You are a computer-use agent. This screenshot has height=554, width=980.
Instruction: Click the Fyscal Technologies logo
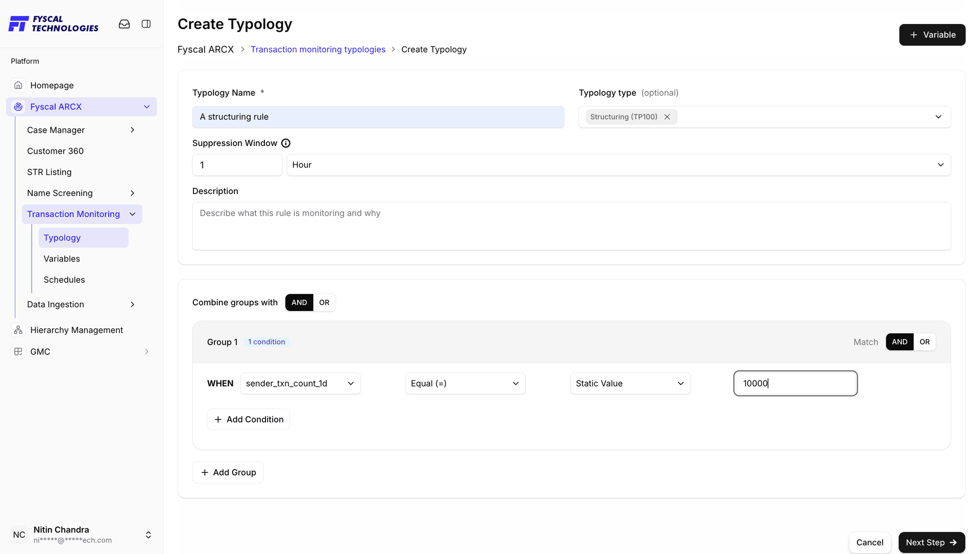point(54,24)
